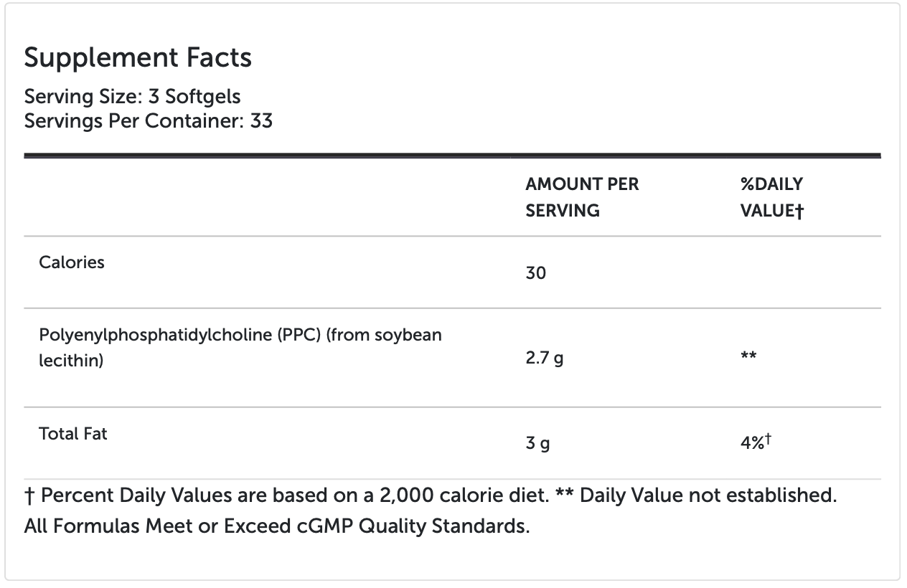Screen dimensions: 907x588
Task: Click the ** daily value marker in PPC row
Action: [748, 356]
